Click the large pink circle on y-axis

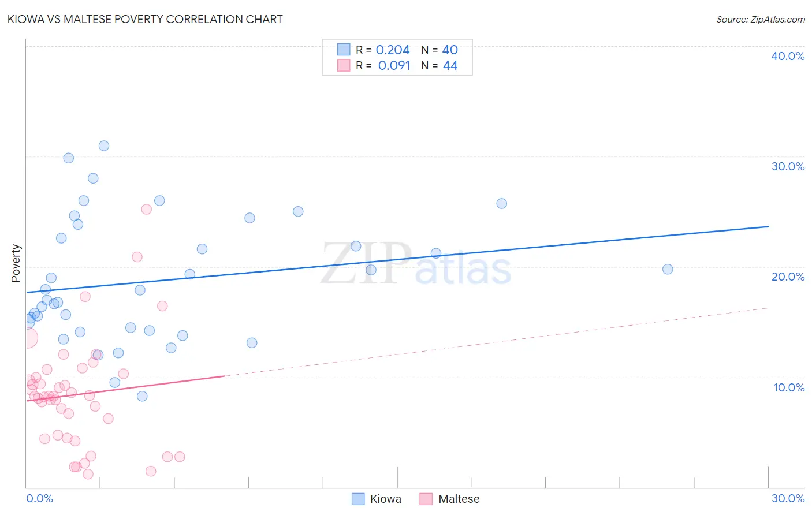click(x=28, y=338)
